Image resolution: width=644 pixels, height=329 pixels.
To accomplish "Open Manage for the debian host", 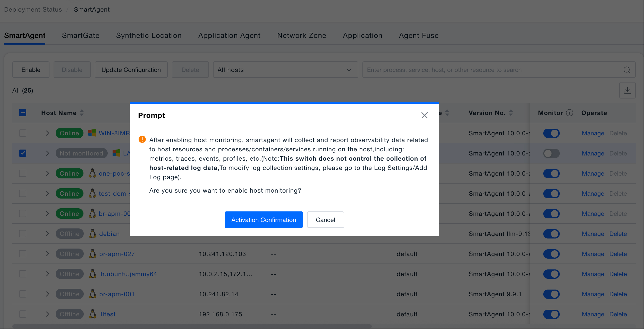I will pyautogui.click(x=593, y=234).
